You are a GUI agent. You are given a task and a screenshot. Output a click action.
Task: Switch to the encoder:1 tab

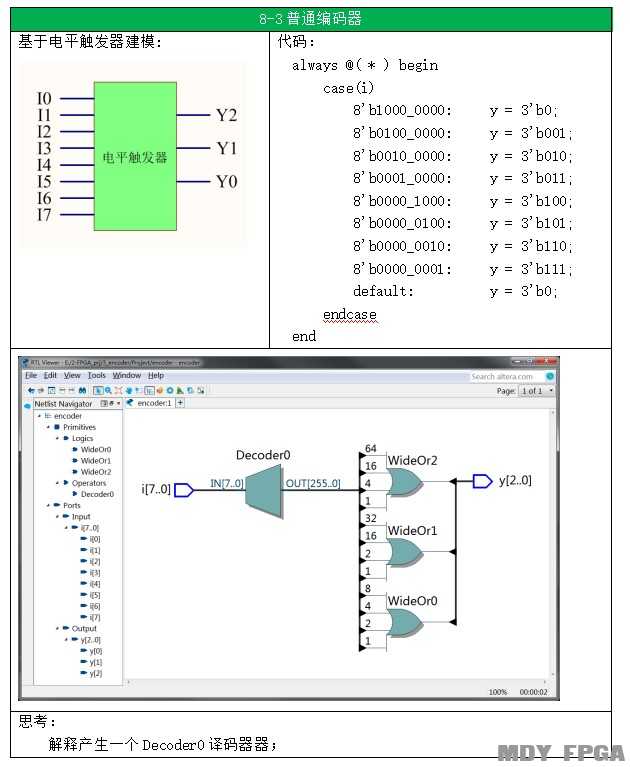pos(149,403)
